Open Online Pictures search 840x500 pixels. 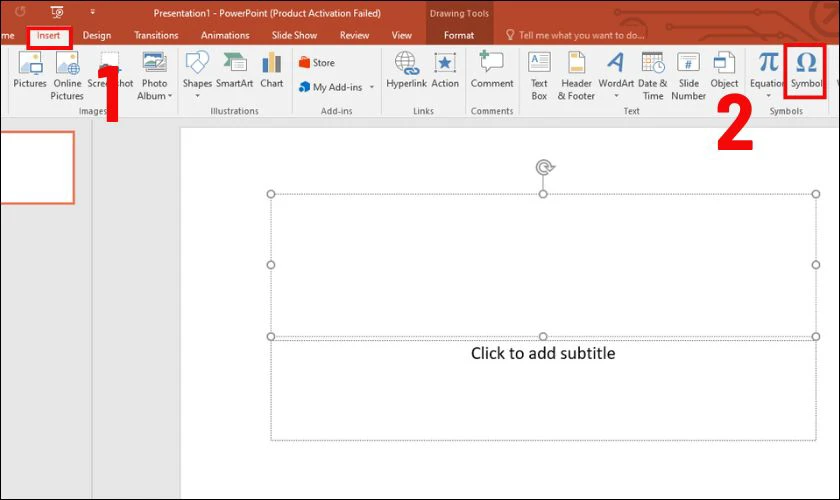click(x=67, y=76)
